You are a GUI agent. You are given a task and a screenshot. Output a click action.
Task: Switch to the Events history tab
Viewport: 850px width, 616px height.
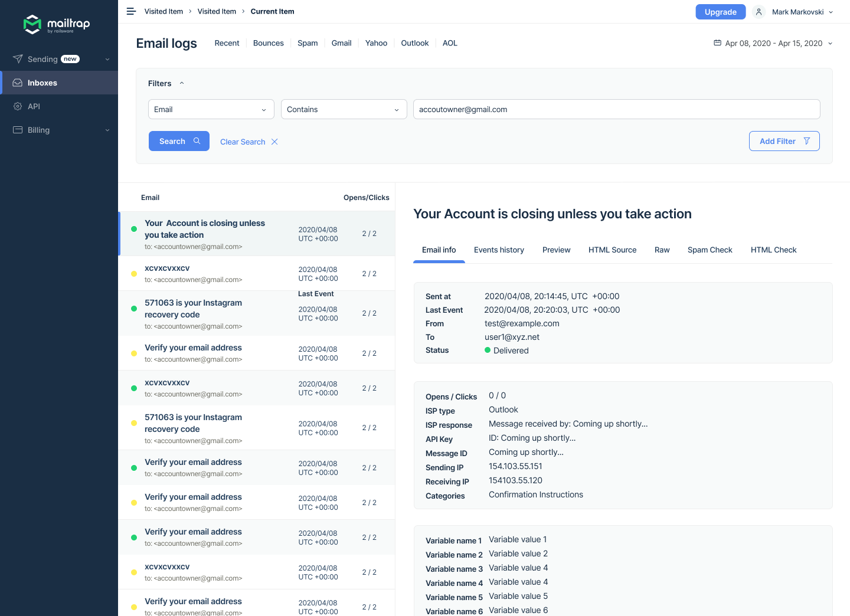point(499,250)
